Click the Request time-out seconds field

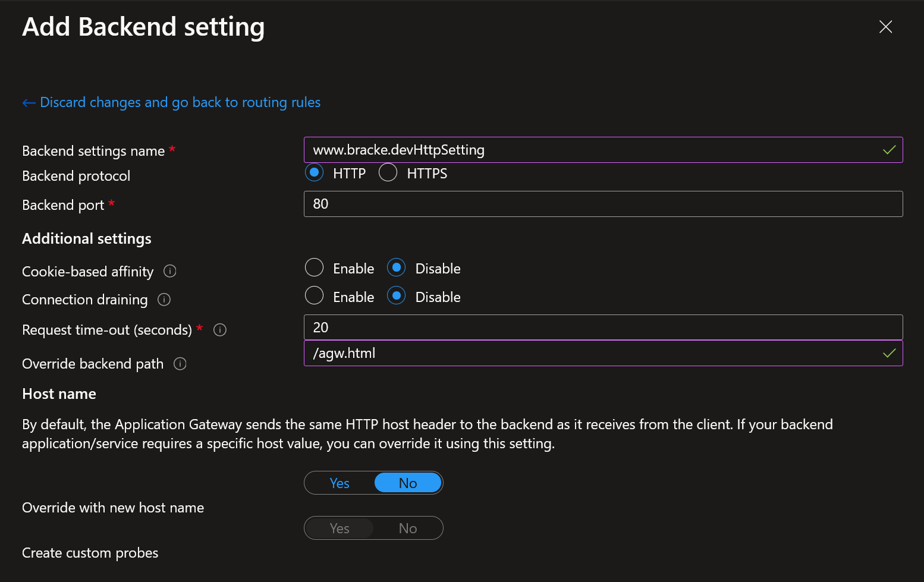click(x=603, y=328)
